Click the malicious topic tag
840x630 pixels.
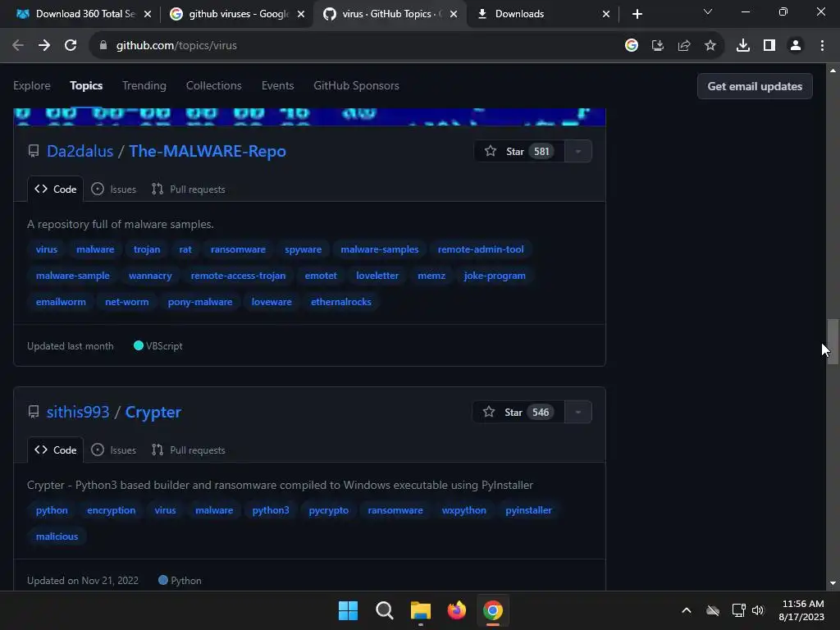(x=57, y=536)
